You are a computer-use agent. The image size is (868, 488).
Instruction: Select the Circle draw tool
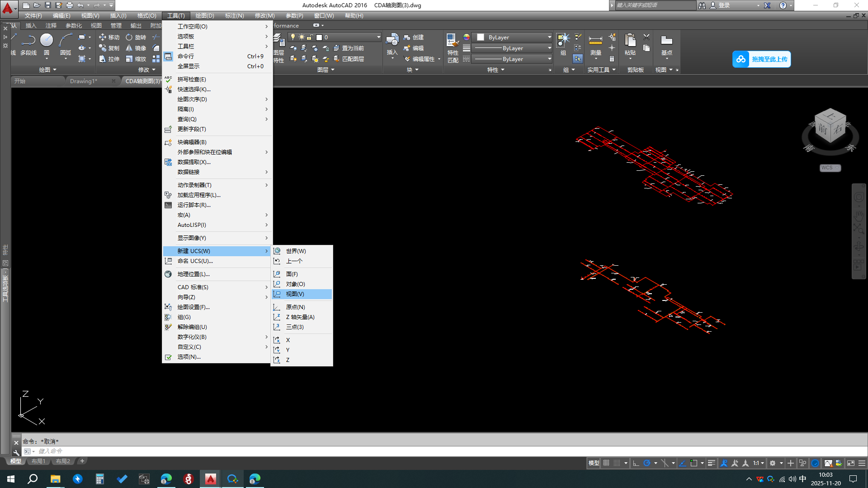pyautogui.click(x=47, y=41)
